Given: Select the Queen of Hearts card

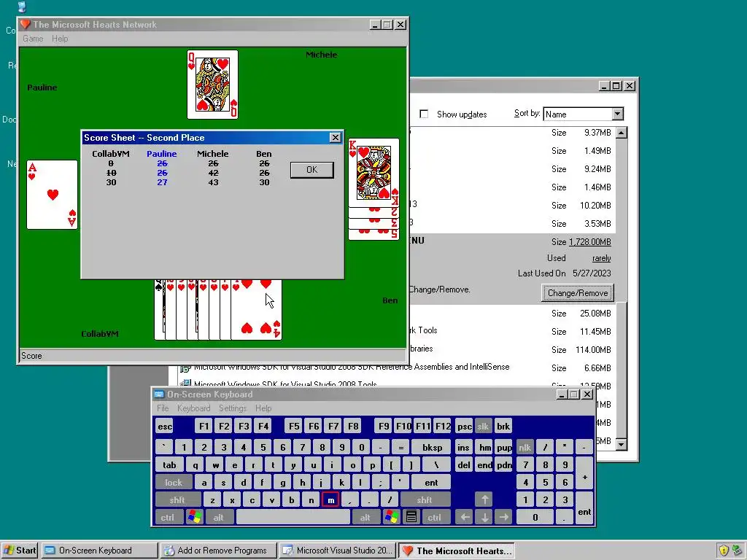Looking at the screenshot, I should 212,85.
